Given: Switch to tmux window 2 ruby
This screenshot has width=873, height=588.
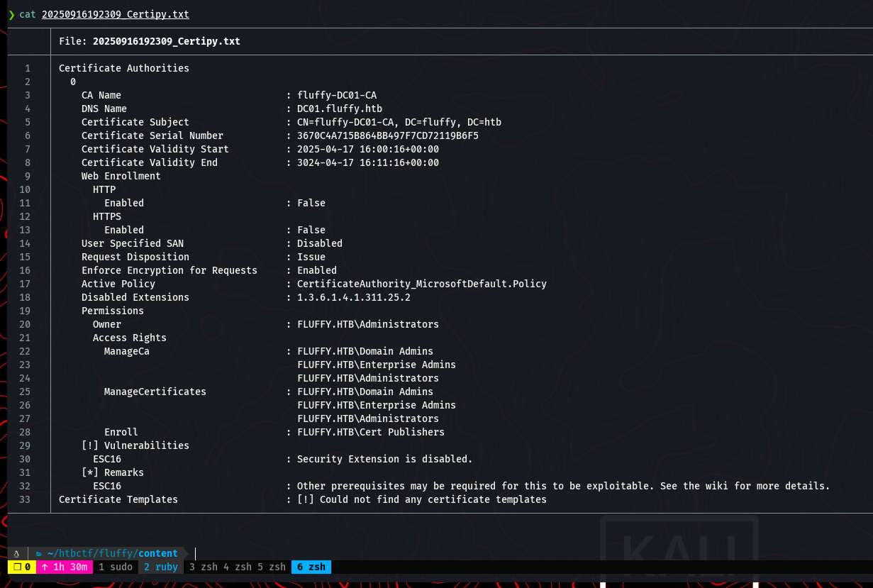Looking at the screenshot, I should (x=161, y=567).
